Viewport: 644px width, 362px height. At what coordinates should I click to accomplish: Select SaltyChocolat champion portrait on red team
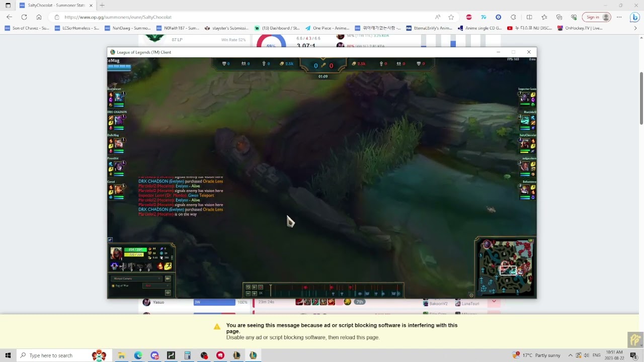pyautogui.click(x=525, y=144)
